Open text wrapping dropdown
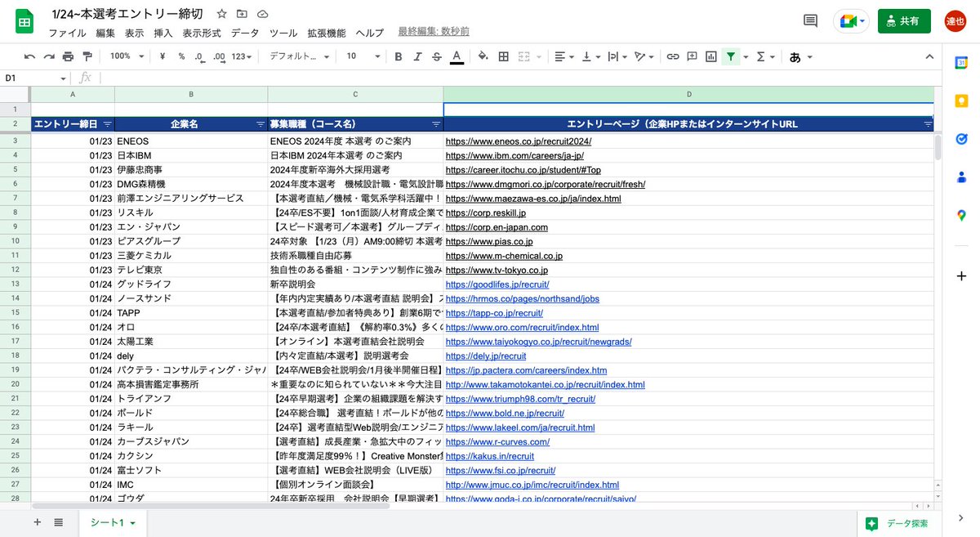980x537 pixels. click(617, 56)
